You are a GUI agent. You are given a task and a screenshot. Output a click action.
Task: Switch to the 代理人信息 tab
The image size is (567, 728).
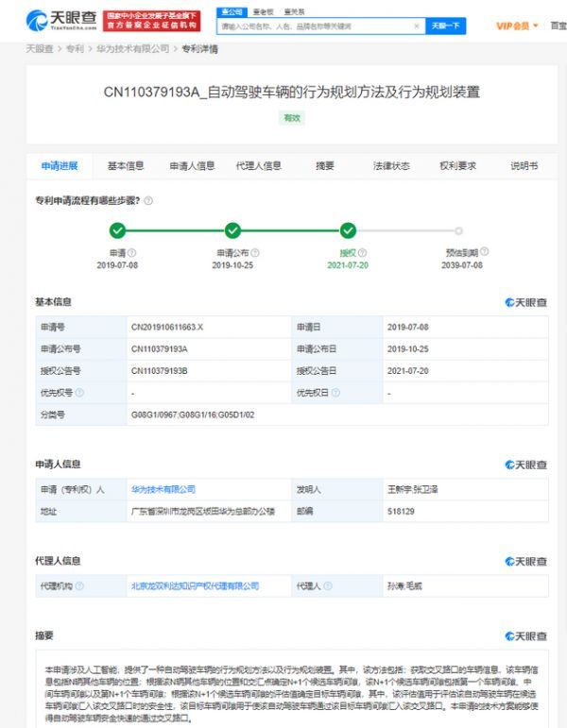pyautogui.click(x=258, y=166)
